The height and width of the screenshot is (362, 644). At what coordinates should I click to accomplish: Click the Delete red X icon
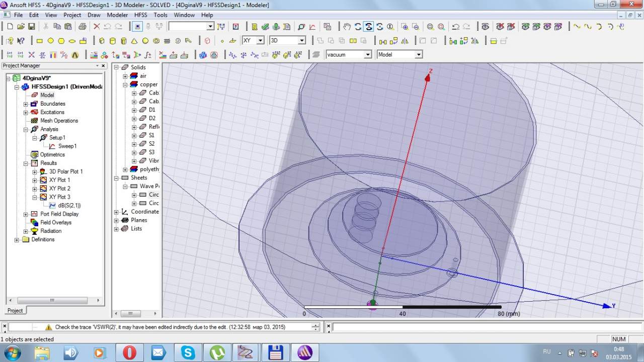pos(97,27)
